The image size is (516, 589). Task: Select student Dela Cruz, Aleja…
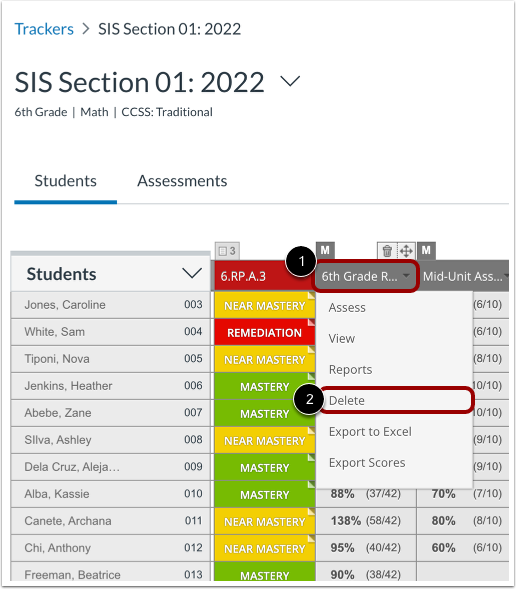[x=72, y=467]
